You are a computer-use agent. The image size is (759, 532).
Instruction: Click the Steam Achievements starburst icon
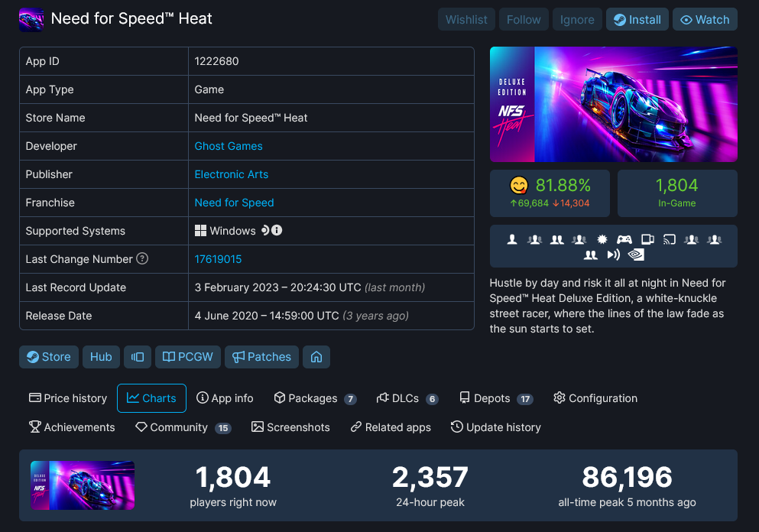coord(602,239)
